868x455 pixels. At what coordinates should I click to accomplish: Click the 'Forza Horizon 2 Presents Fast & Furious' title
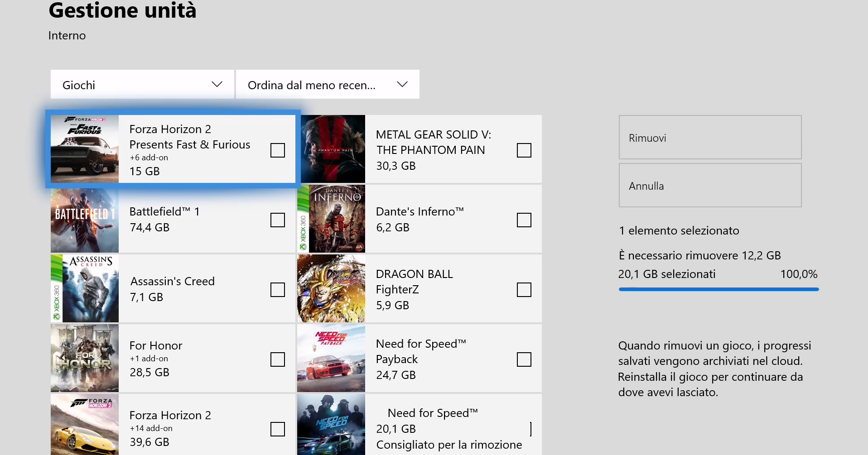tap(190, 137)
